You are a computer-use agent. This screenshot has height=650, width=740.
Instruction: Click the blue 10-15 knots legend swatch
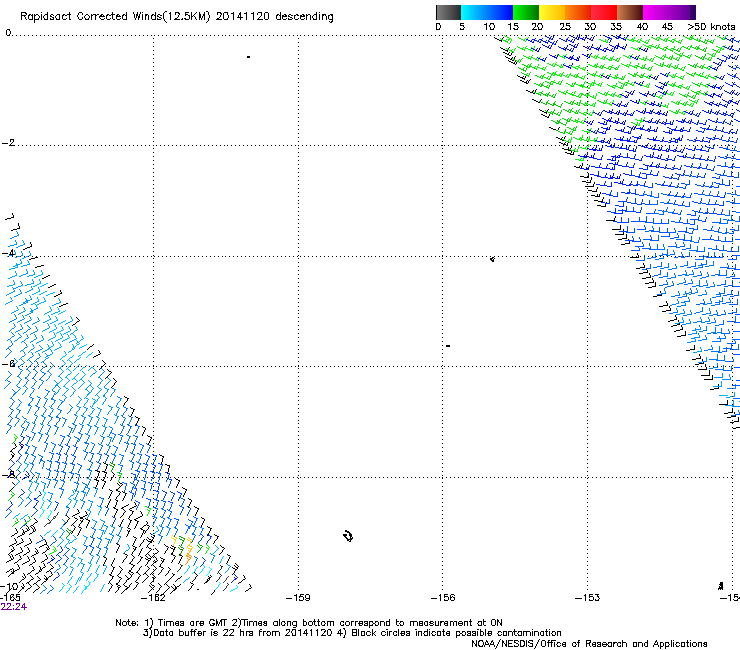click(499, 12)
